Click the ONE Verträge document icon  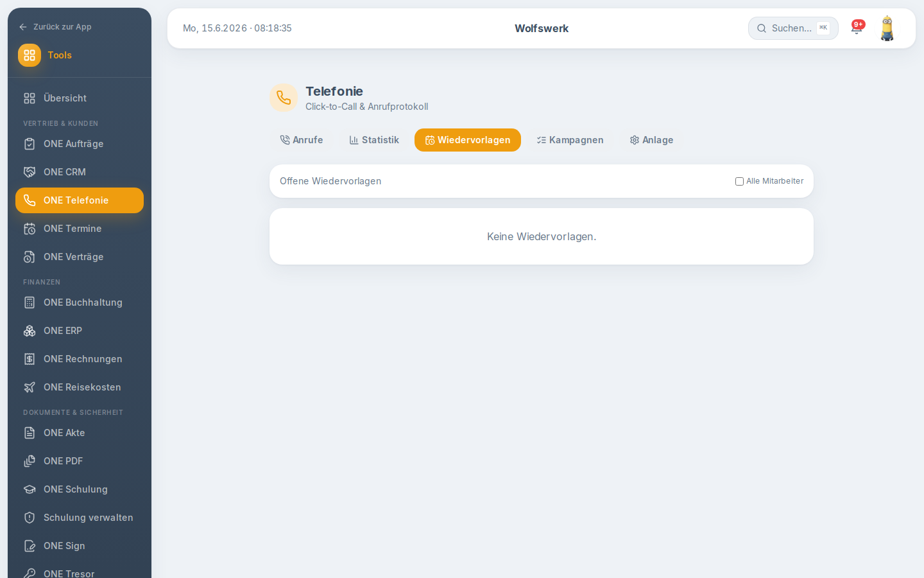[x=30, y=257]
